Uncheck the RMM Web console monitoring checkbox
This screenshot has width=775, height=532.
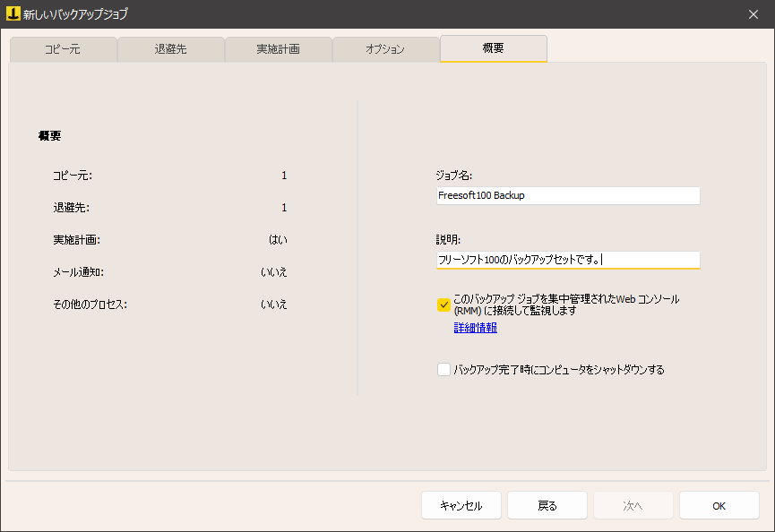click(443, 305)
